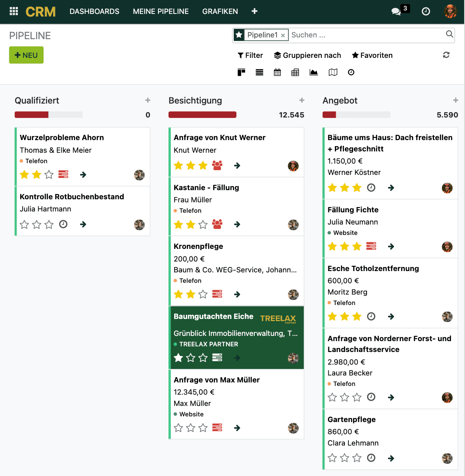Click in the Suchen search field
Image resolution: width=465 pixels, height=476 pixels.
point(366,35)
